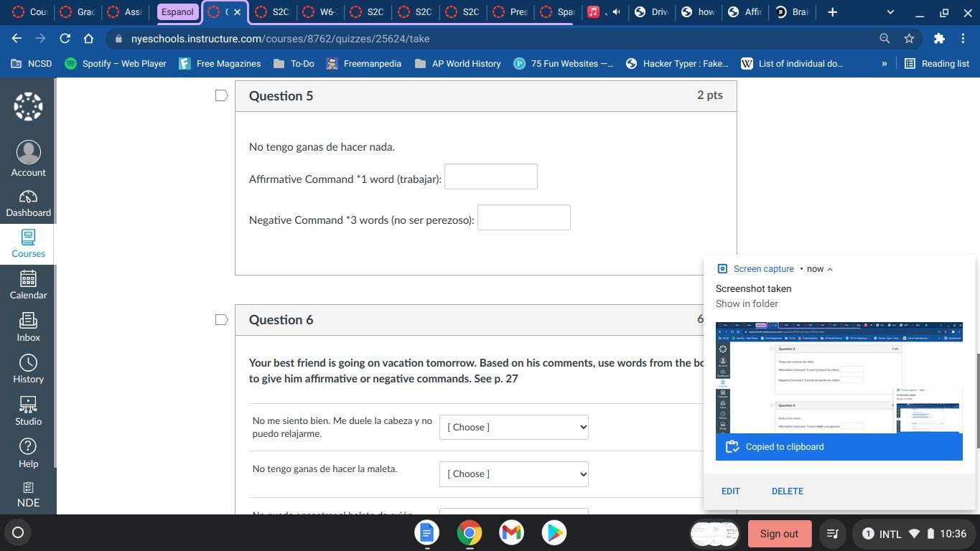This screenshot has width=980, height=551.
Task: Open Courses in the Canvas sidebar
Action: click(28, 244)
